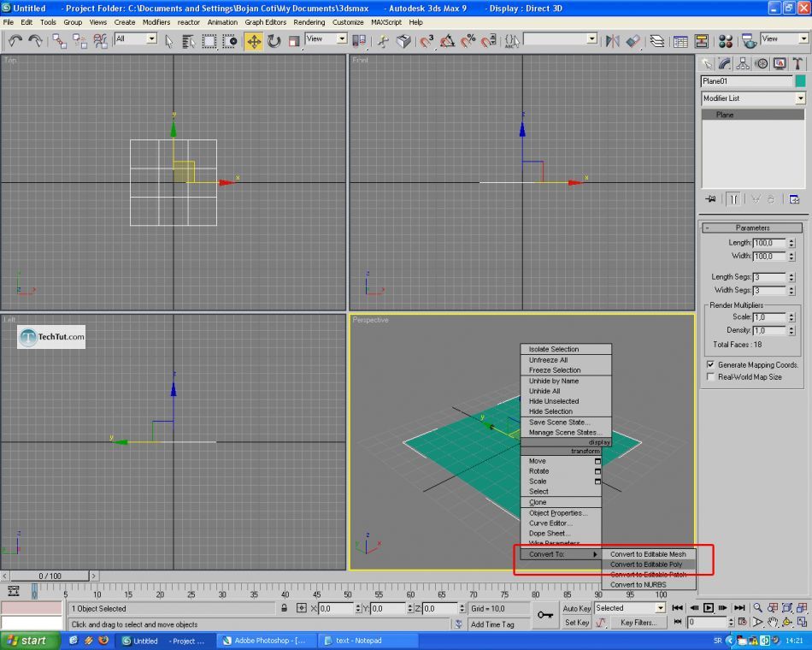Enable Real-World Map Size checkbox

[711, 377]
